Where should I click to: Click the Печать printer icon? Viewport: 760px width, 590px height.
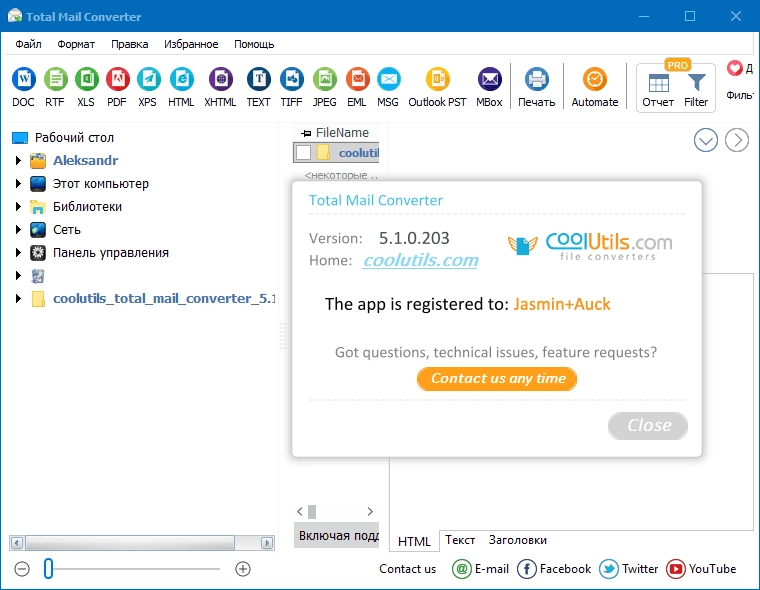(x=537, y=79)
